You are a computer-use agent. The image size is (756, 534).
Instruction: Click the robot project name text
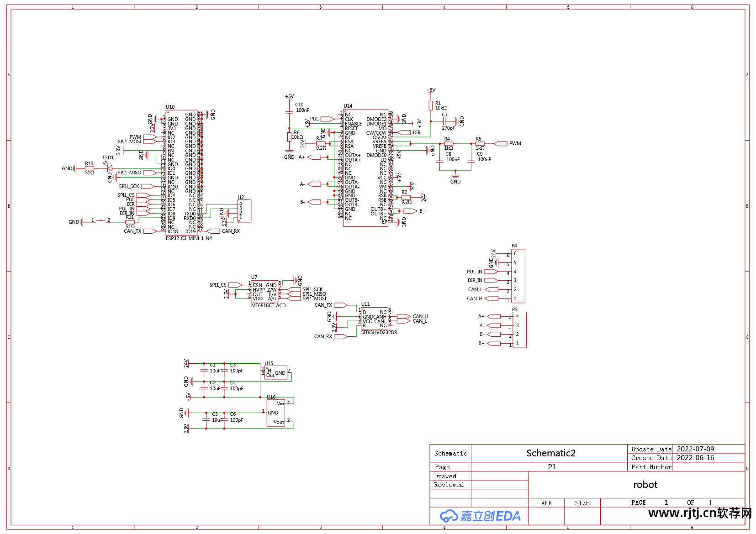pos(645,485)
